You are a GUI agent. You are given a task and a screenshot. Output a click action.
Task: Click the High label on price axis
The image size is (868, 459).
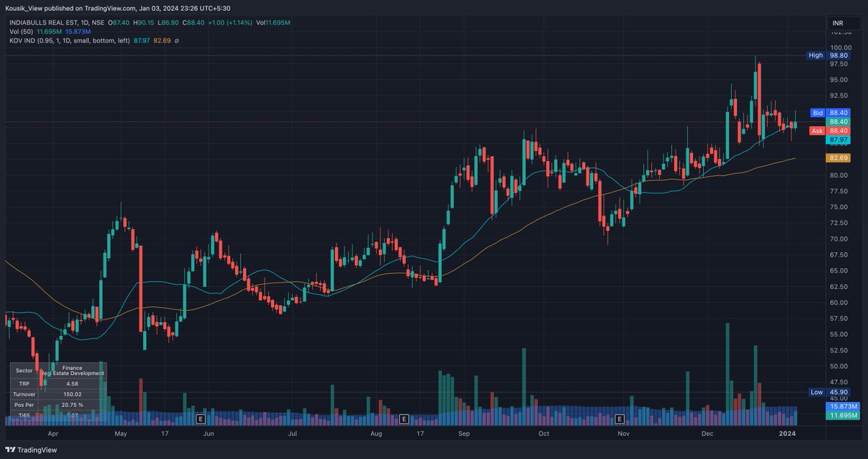816,56
